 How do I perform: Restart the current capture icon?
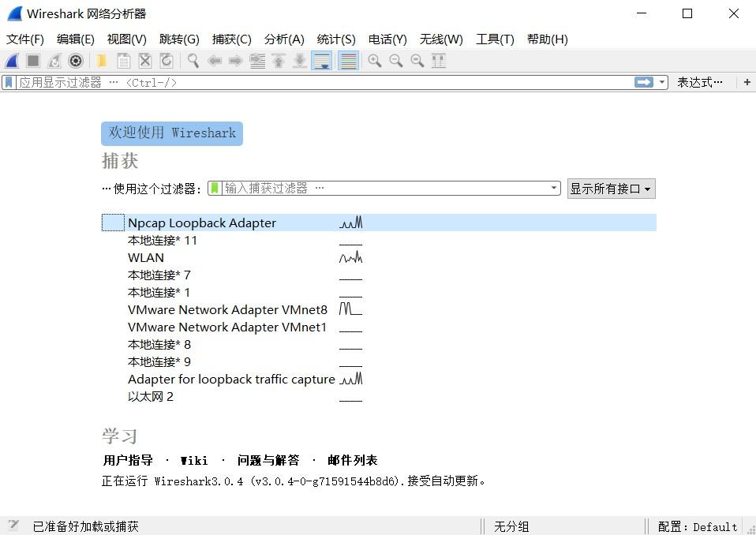pos(54,61)
